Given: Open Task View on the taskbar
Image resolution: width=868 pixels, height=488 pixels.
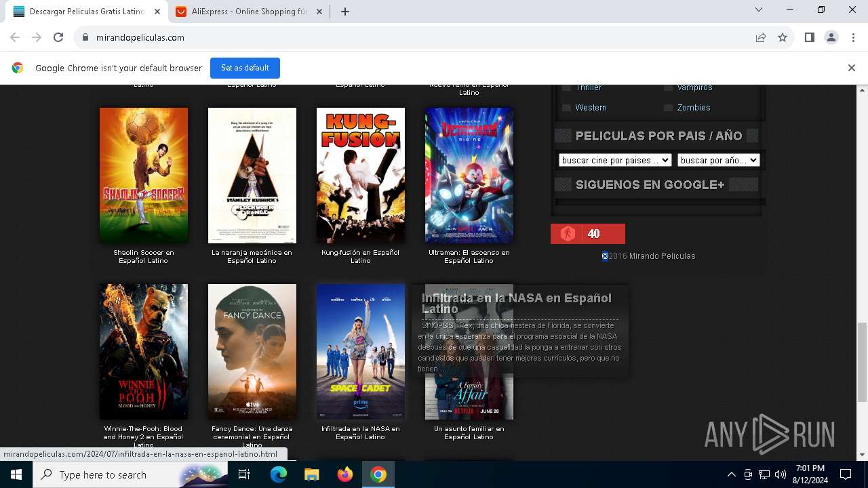Looking at the screenshot, I should pyautogui.click(x=244, y=474).
